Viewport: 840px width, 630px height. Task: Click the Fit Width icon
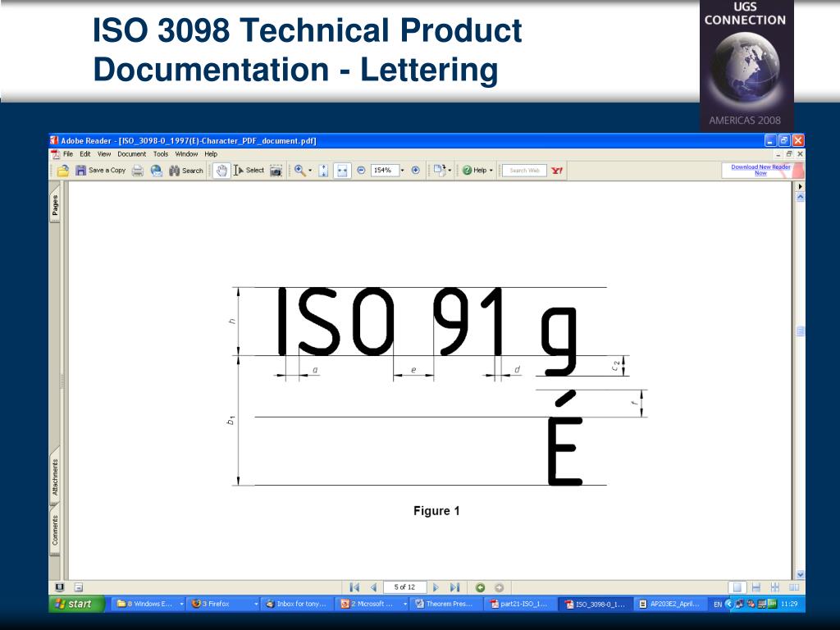[x=342, y=171]
